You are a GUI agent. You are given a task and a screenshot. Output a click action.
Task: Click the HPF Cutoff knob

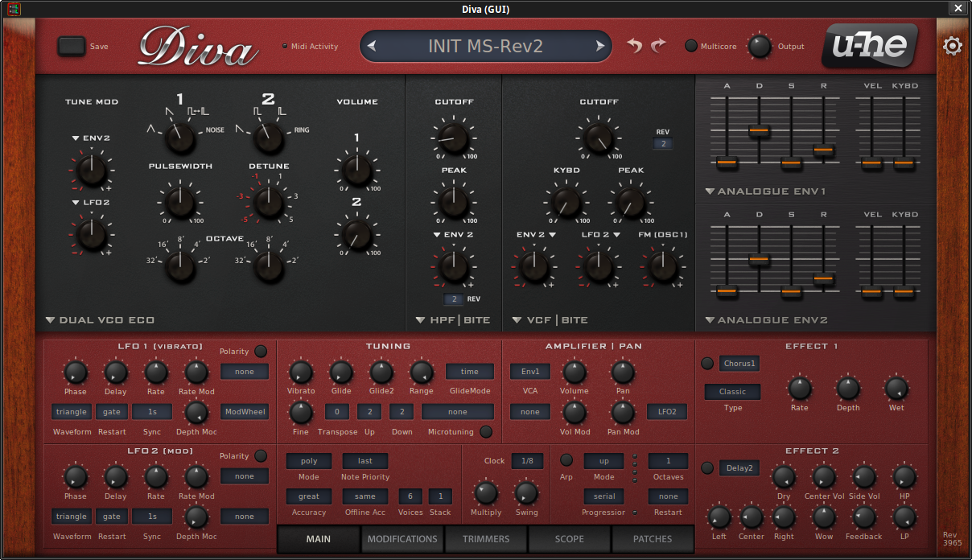454,138
